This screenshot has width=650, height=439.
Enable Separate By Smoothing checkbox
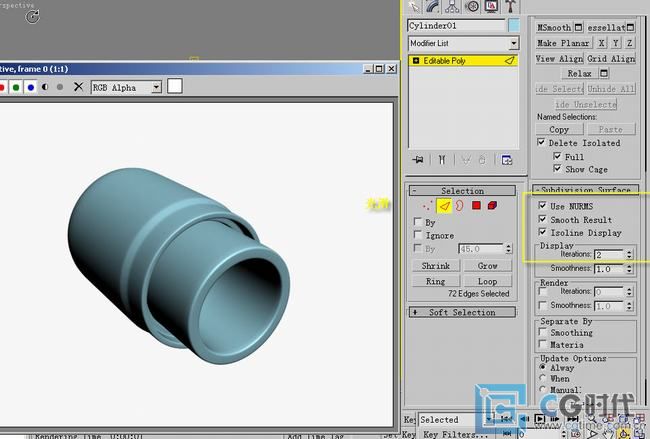point(542,332)
